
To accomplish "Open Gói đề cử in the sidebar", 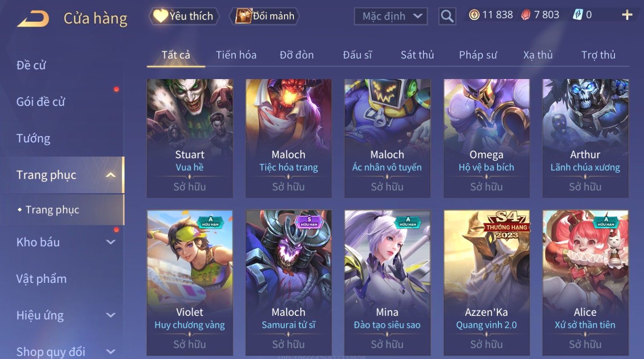I will [41, 102].
